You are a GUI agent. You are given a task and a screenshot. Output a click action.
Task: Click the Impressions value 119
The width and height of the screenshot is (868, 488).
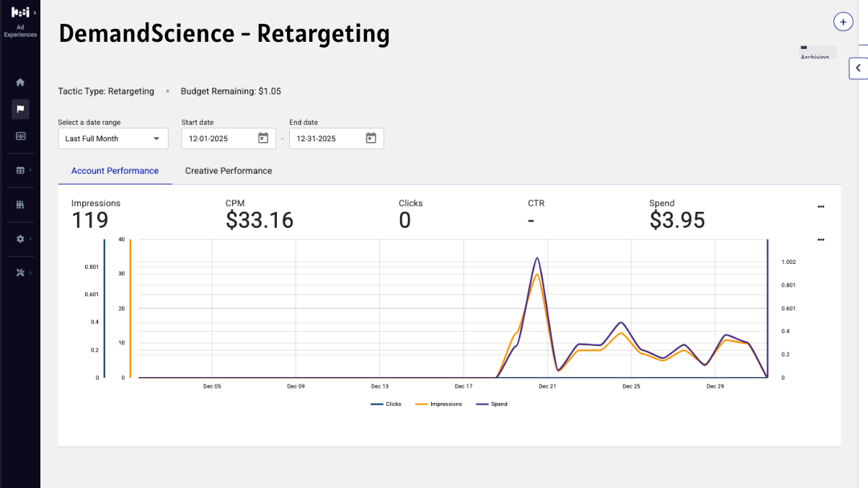pos(89,221)
